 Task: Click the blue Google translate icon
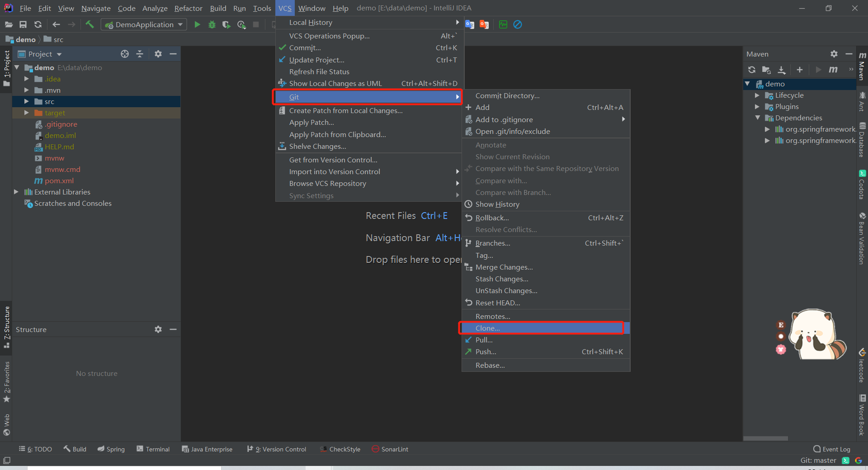pyautogui.click(x=470, y=24)
